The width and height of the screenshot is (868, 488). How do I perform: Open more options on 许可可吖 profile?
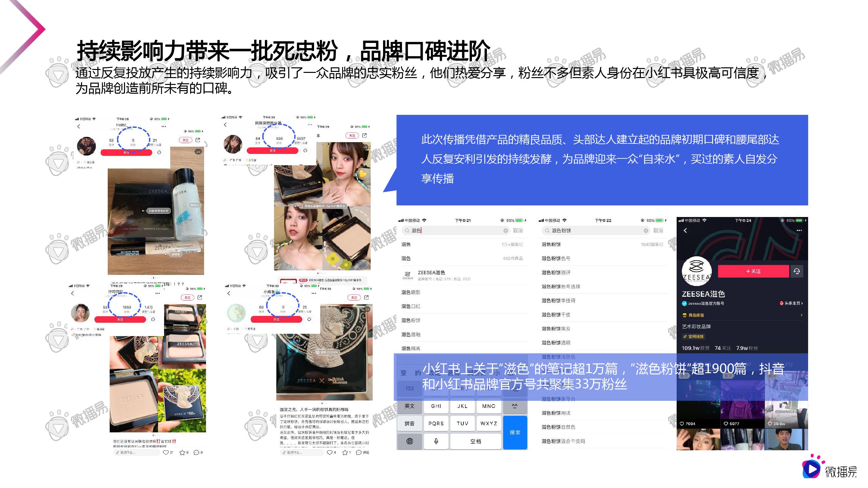point(157,293)
